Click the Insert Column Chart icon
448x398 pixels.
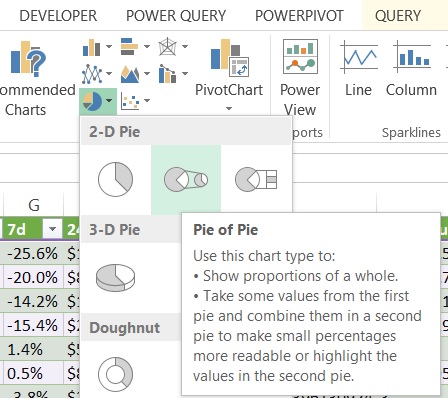(x=91, y=47)
